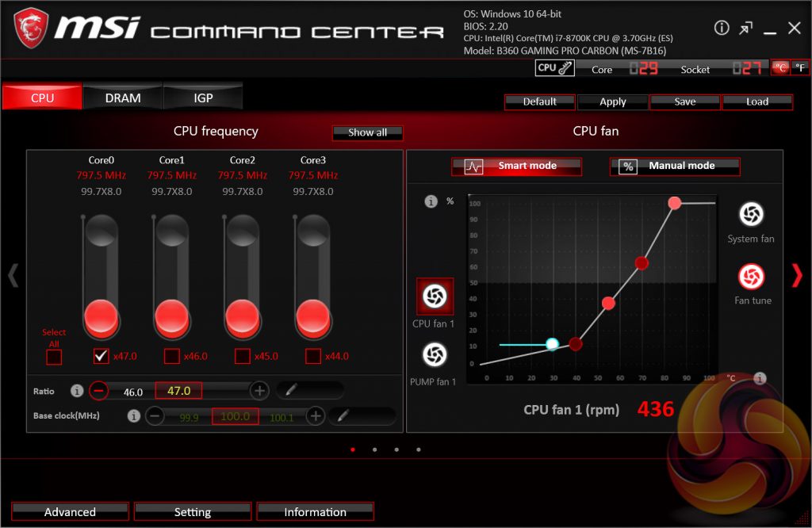Open the Advanced menu
812x528 pixels.
tap(70, 511)
